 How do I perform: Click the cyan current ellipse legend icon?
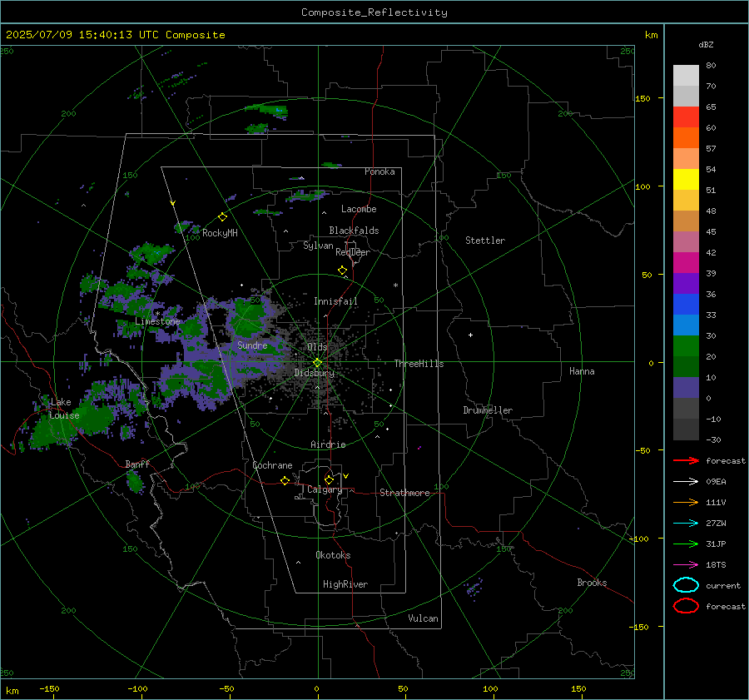pos(686,585)
